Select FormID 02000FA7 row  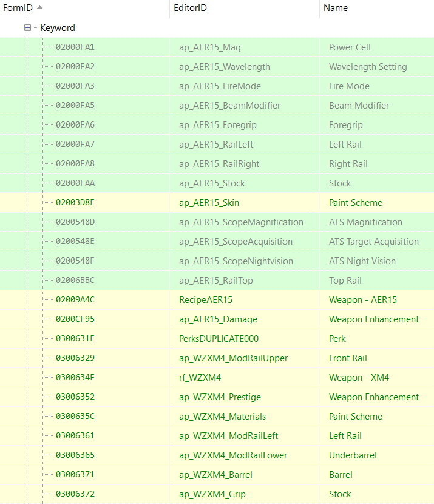217,145
